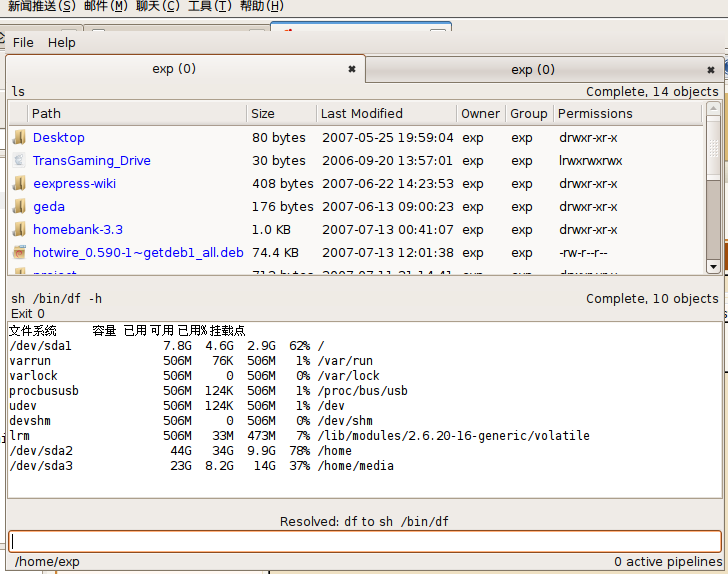Viewport: 728px width, 574px height.
Task: Sort by the Group column header
Action: [x=529, y=114]
